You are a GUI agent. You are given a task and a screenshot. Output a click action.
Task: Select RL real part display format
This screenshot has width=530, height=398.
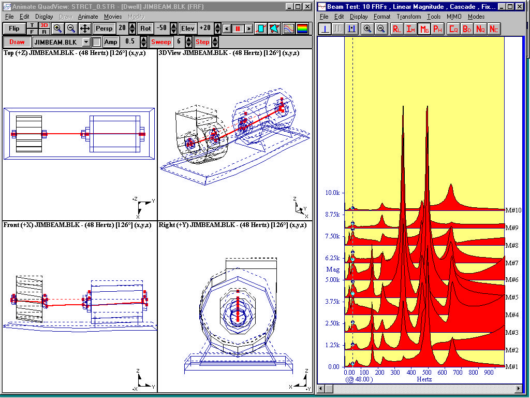click(x=397, y=29)
